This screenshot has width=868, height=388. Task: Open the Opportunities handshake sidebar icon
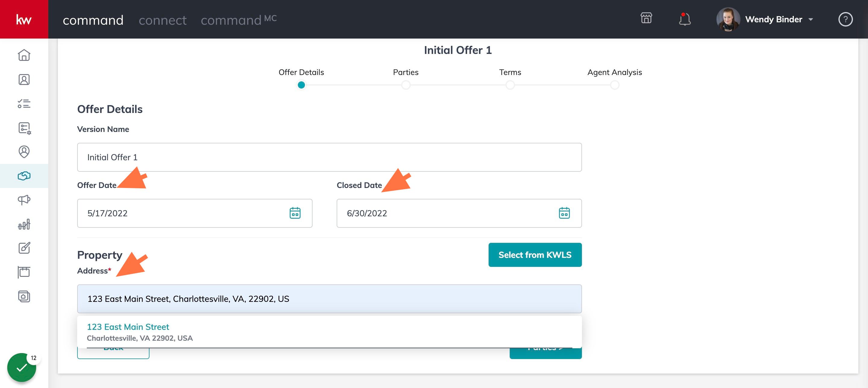pyautogui.click(x=24, y=176)
